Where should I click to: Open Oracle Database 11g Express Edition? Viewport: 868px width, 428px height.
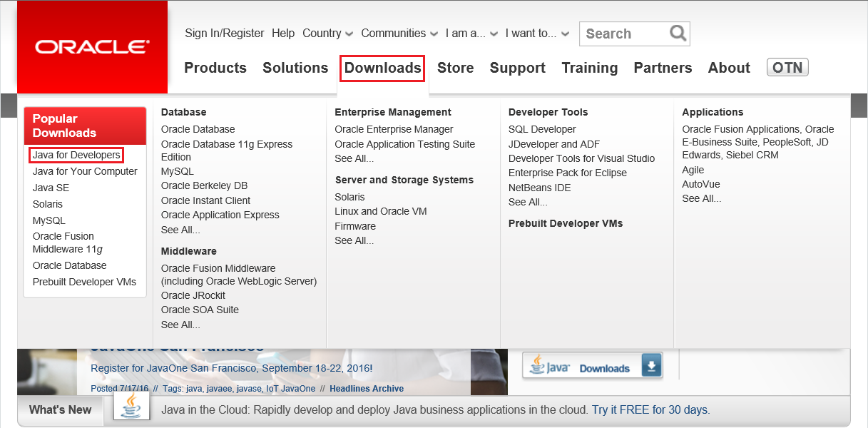tap(227, 151)
